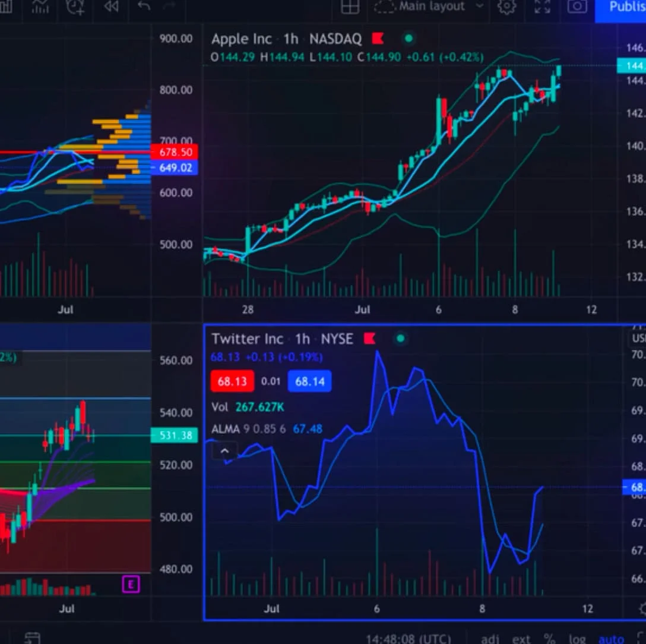Click the L144.10 low value
Image resolution: width=646 pixels, height=644 pixels.
(331, 57)
